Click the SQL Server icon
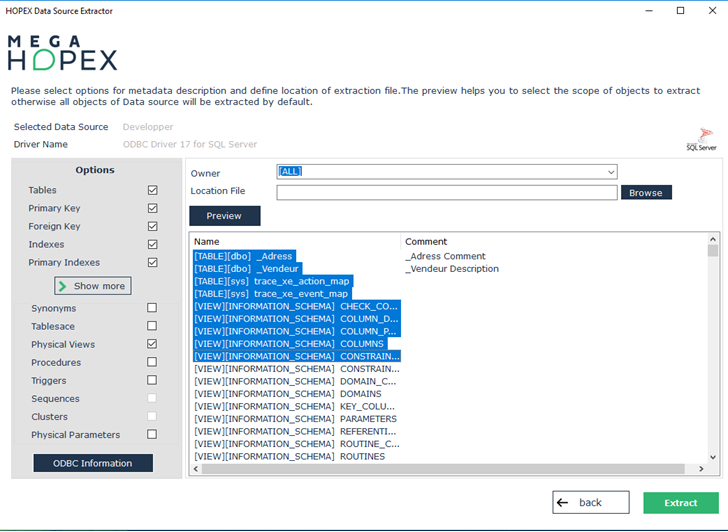728x532 pixels. pyautogui.click(x=702, y=139)
